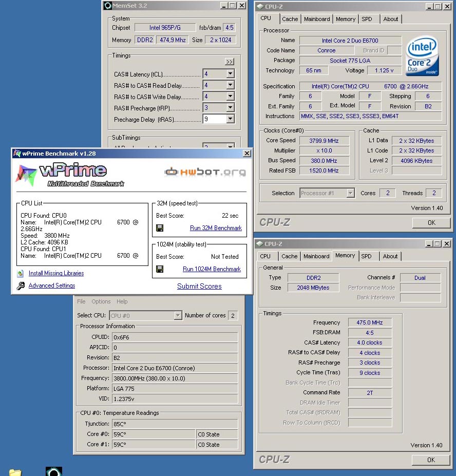Open the folder icon on the desktop
456x476 pixels.
coord(15,472)
